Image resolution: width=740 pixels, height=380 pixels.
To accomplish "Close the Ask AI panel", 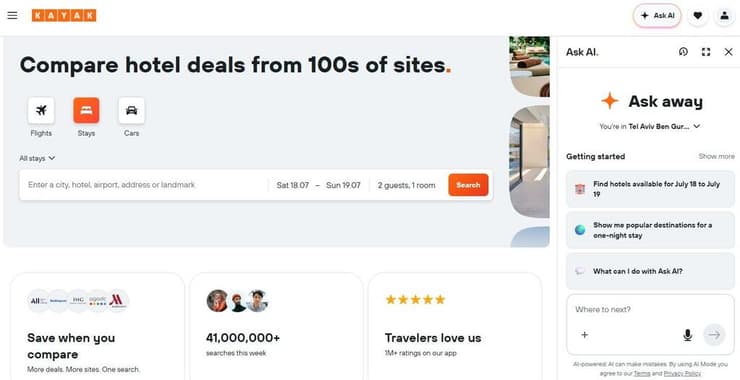I will click(x=729, y=52).
